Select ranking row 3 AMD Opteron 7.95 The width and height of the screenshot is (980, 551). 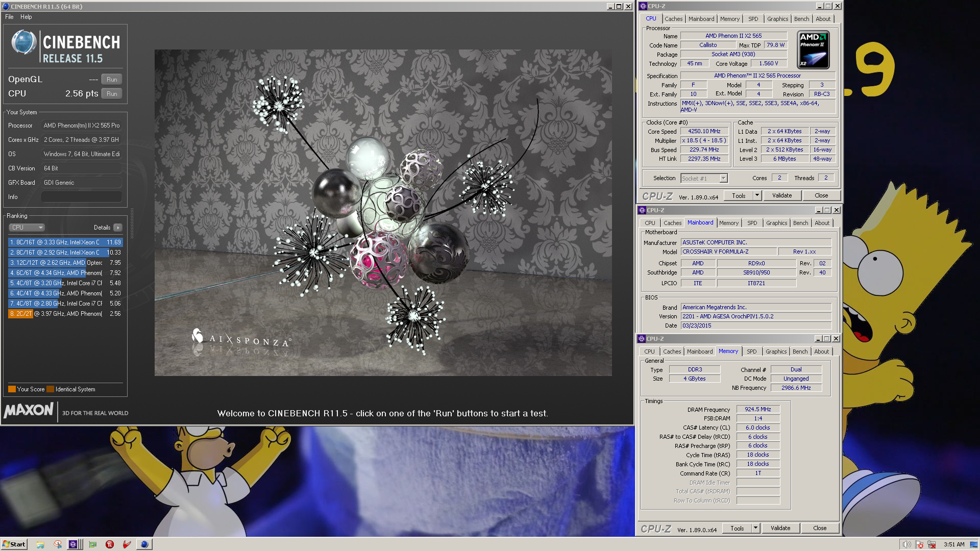point(65,263)
